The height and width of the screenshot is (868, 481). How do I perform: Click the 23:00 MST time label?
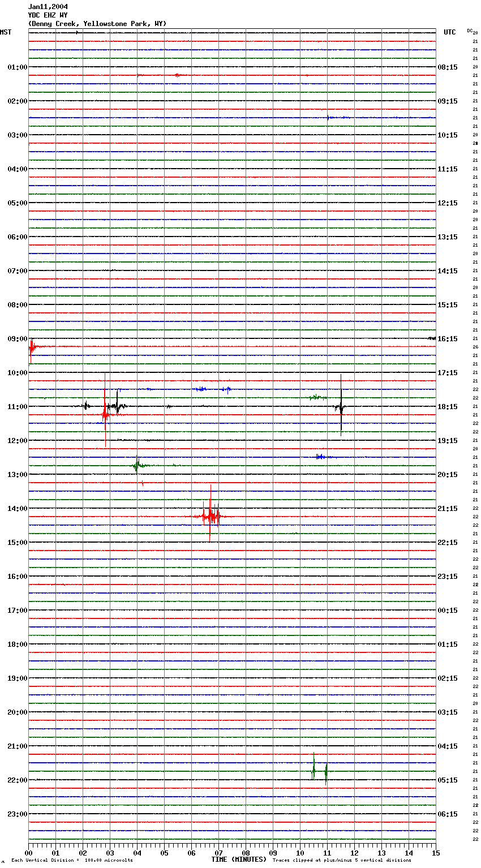18,814
